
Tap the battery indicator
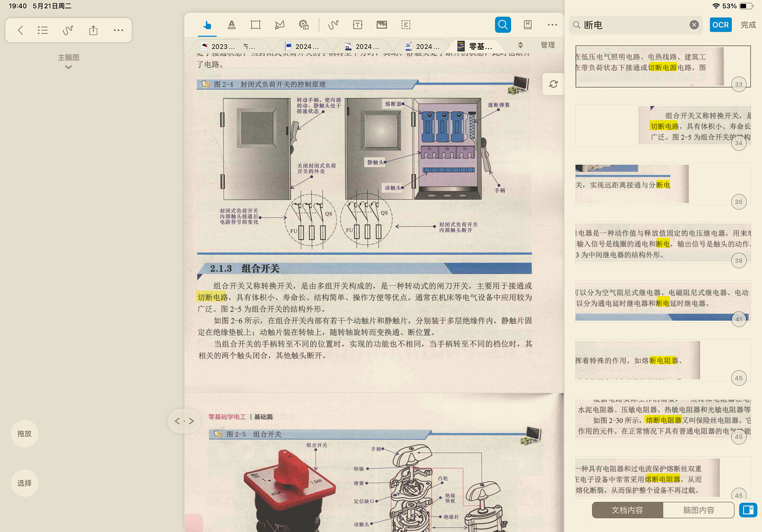pos(746,6)
